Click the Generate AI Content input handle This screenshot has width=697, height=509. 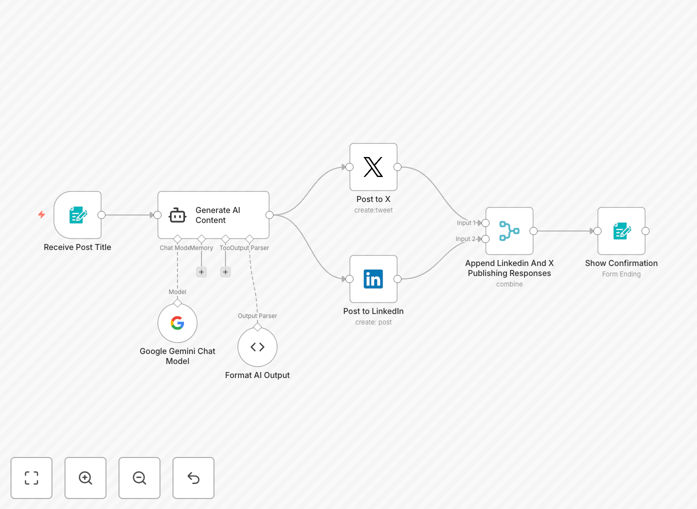(x=157, y=215)
